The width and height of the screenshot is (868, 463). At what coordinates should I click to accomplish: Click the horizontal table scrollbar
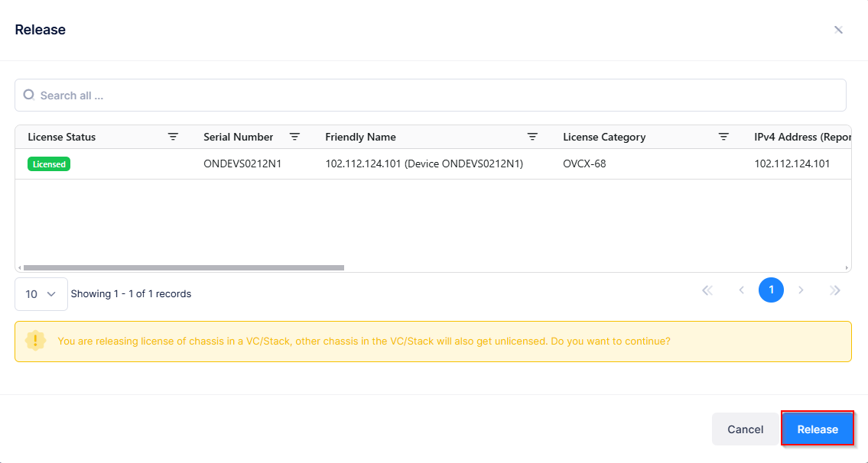[x=184, y=267]
